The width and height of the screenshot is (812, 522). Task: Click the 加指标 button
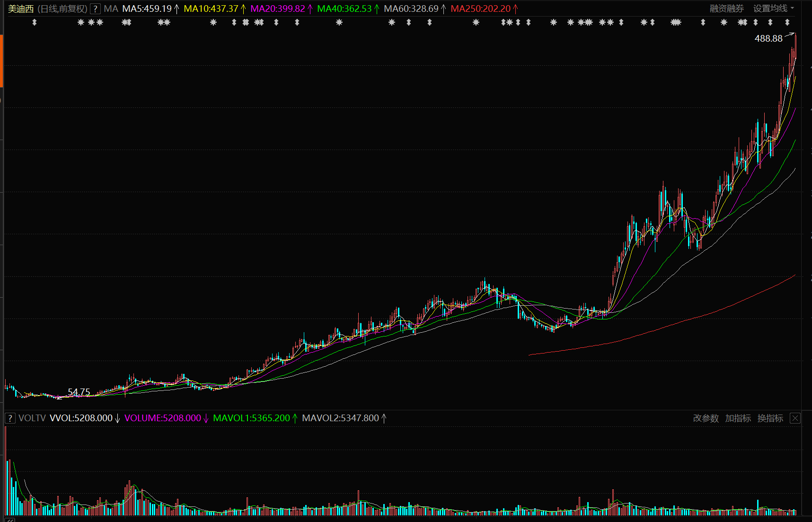(738, 418)
